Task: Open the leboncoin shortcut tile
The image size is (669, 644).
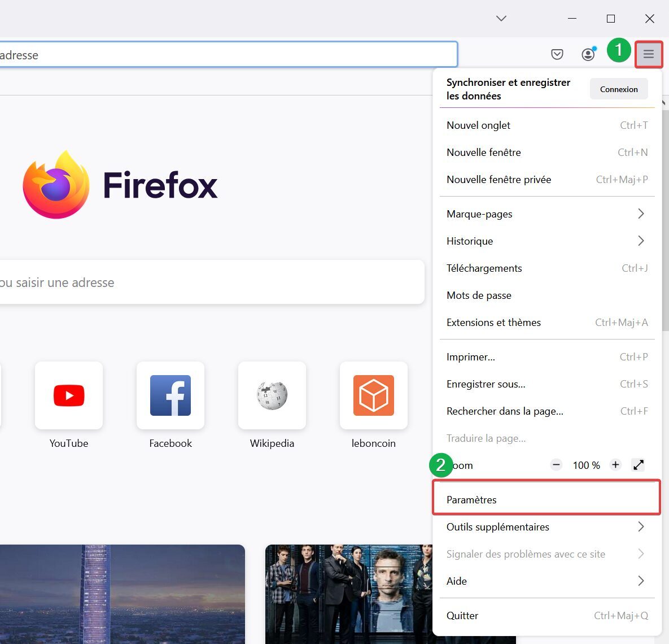Action: point(373,395)
